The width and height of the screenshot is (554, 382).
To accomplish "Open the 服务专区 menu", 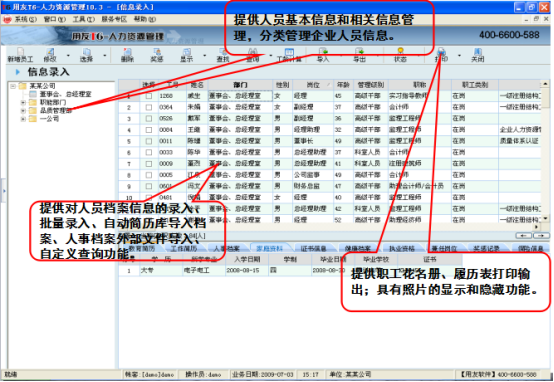I will click(114, 19).
